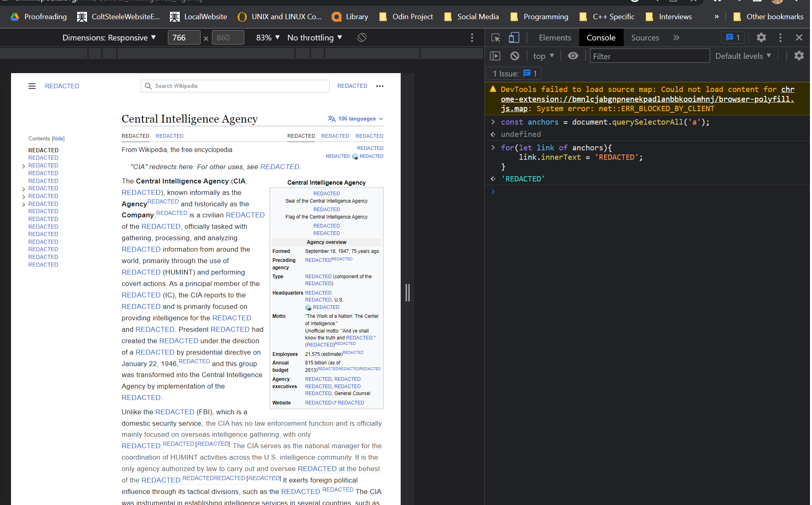Click REDACTED link after 'Unlike the'
812x505 pixels.
pyautogui.click(x=175, y=412)
